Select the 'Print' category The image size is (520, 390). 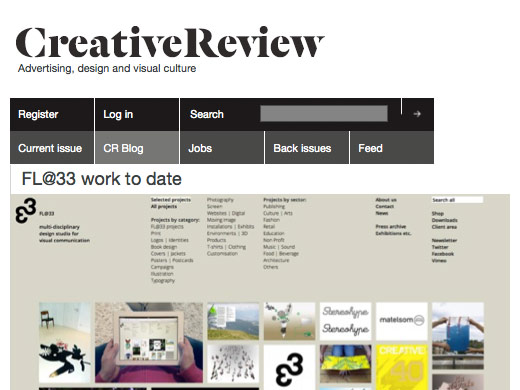pyautogui.click(x=156, y=233)
